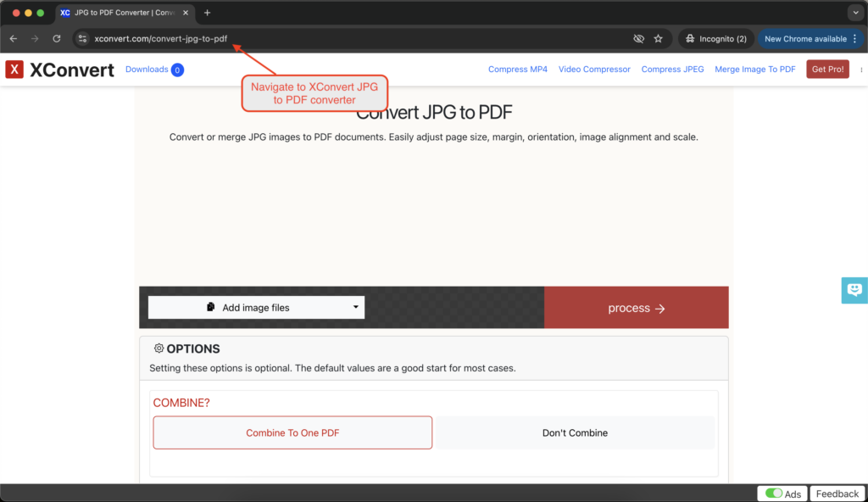Screen dimensions: 868x502
Task: Click the browser back arrow
Action: (14, 39)
